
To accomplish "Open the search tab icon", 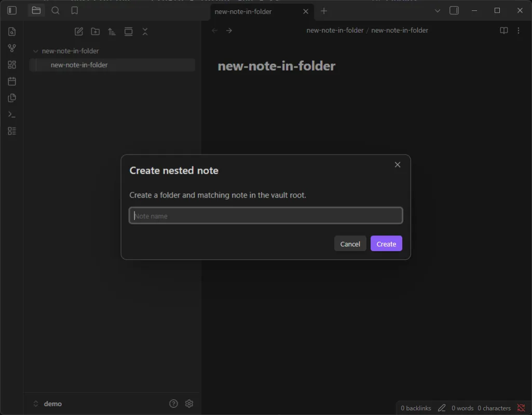I will click(56, 10).
